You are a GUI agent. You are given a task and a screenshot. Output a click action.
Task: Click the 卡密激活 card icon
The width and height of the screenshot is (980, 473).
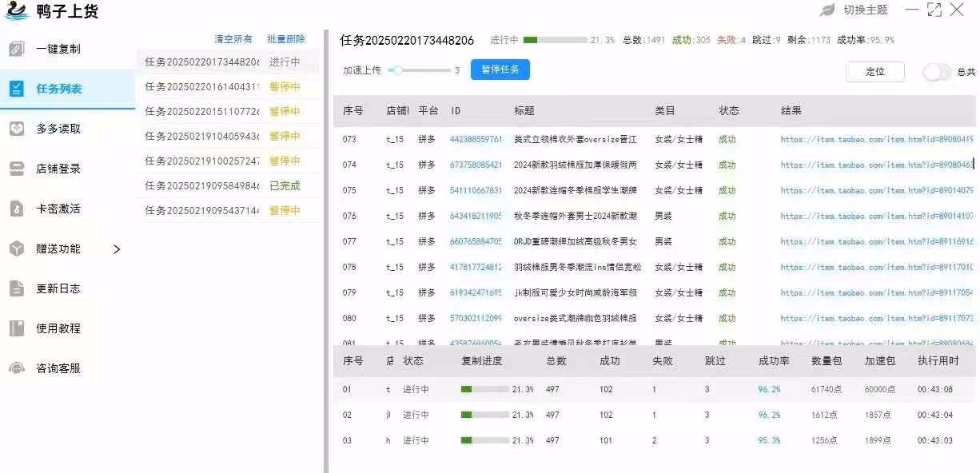click(x=17, y=209)
